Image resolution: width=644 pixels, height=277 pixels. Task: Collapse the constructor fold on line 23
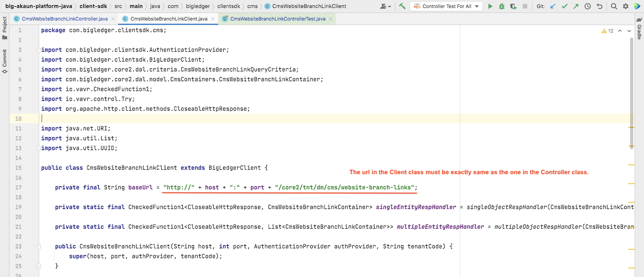tap(39, 247)
